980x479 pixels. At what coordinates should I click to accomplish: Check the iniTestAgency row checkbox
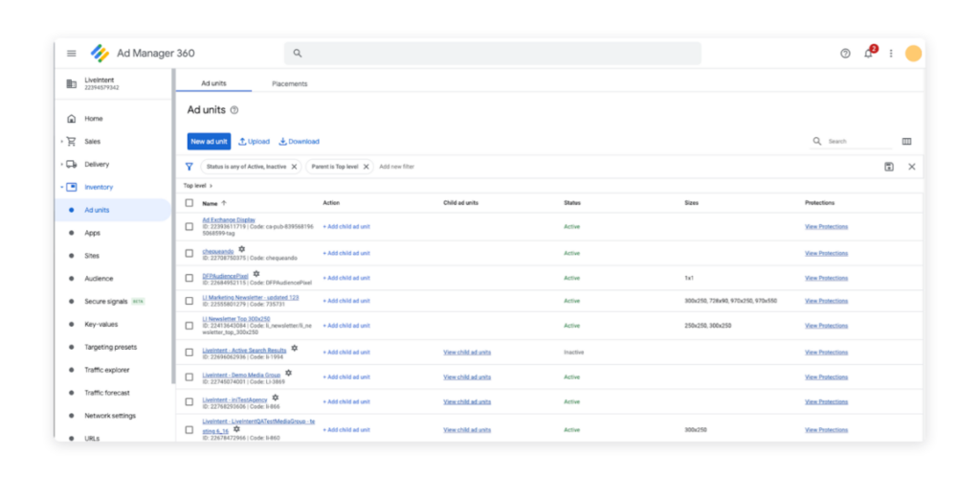(x=189, y=401)
